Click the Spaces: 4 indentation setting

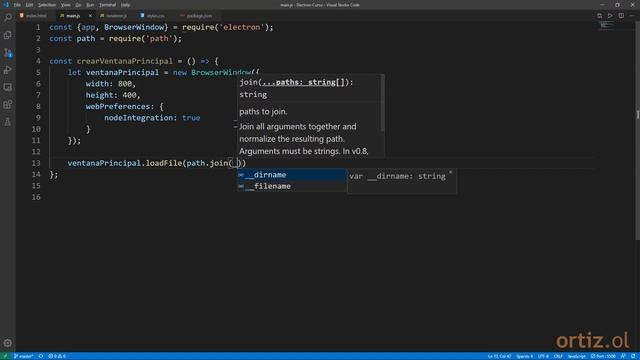point(524,356)
